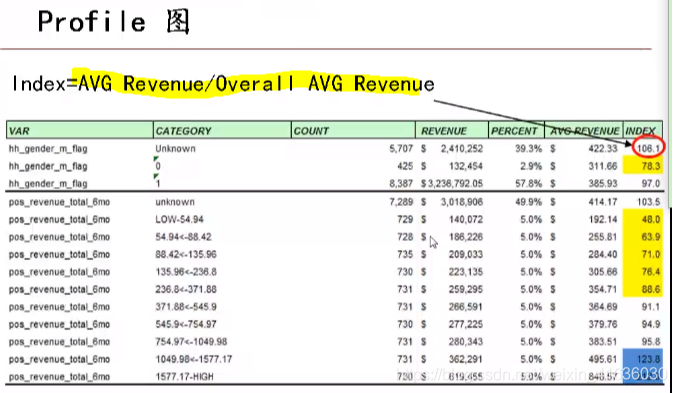Select the capitalized 'Unknown' category cell
This screenshot has height=393, width=677.
(175, 149)
